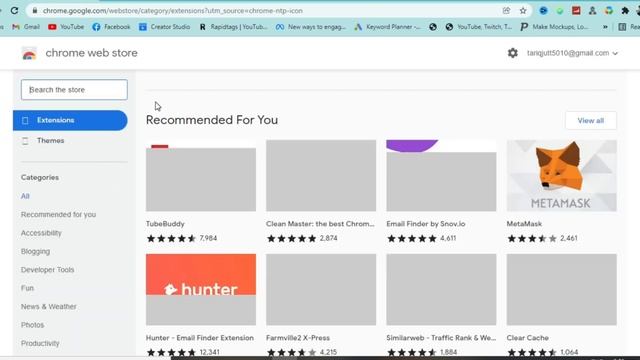Open the Clean Master extension thumbnail
Viewport: 640px width, 360px height.
pos(321,176)
